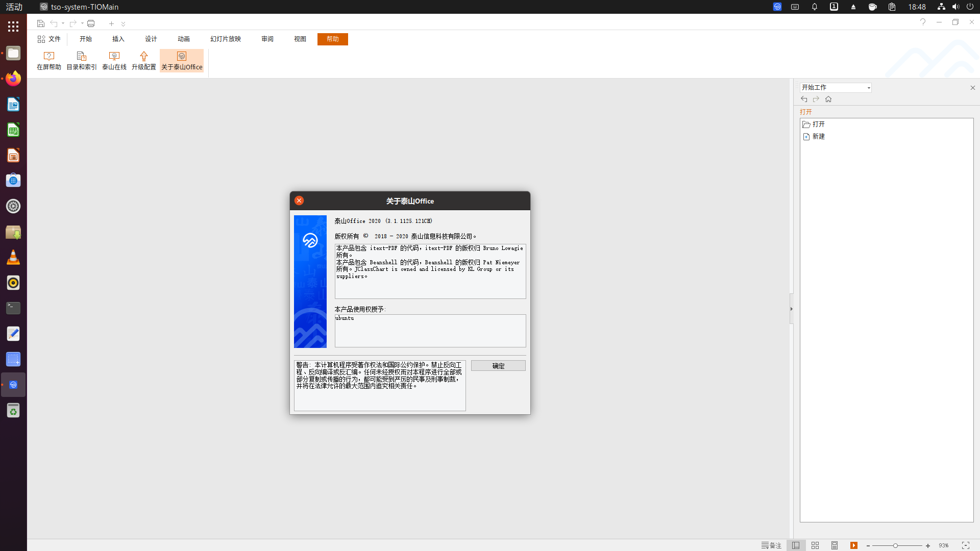
Task: Open the Trash in dock
Action: click(x=13, y=410)
